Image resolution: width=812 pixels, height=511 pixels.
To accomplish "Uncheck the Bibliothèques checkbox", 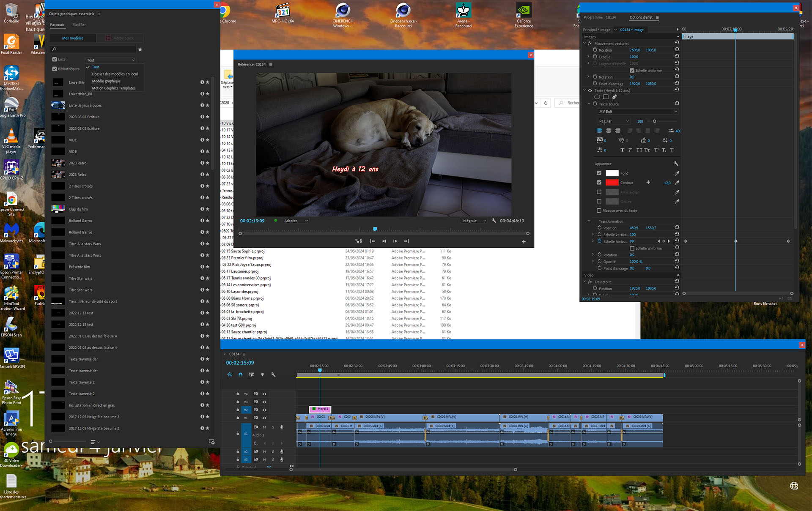I will (x=55, y=69).
